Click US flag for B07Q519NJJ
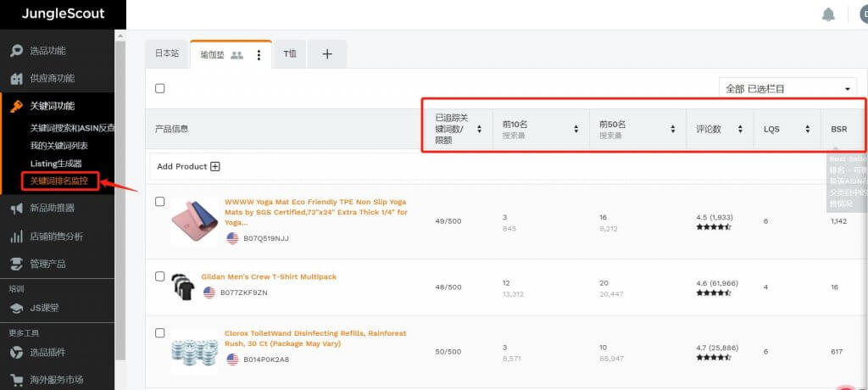The image size is (868, 390). tap(232, 238)
